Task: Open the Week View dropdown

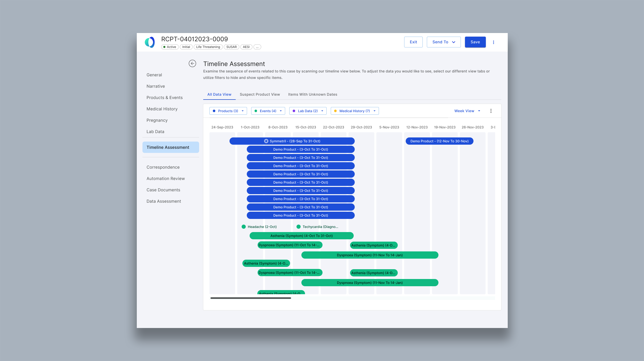Action: [467, 111]
